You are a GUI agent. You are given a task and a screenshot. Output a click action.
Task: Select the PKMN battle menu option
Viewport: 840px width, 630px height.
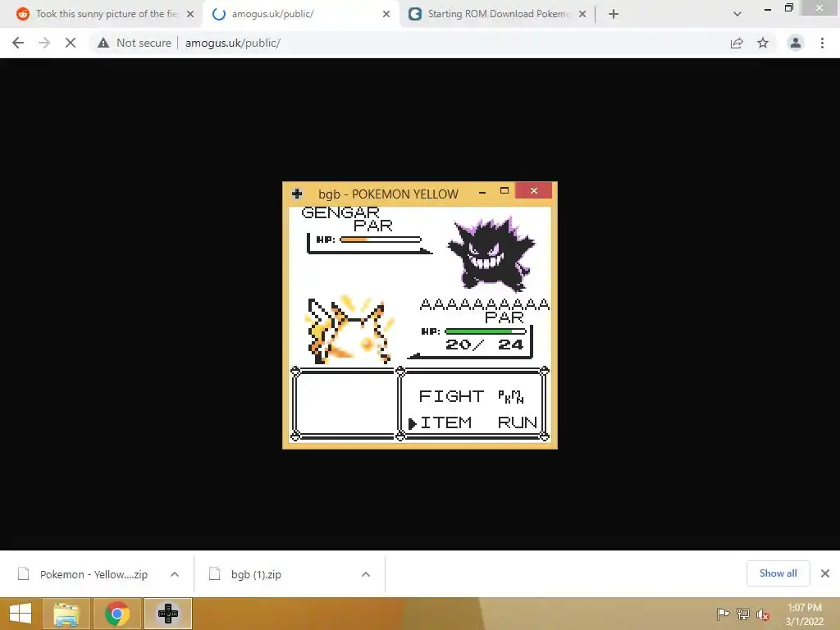click(510, 396)
